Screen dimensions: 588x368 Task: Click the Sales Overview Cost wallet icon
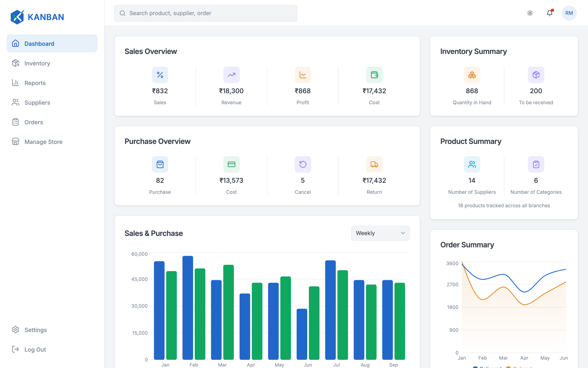click(374, 75)
